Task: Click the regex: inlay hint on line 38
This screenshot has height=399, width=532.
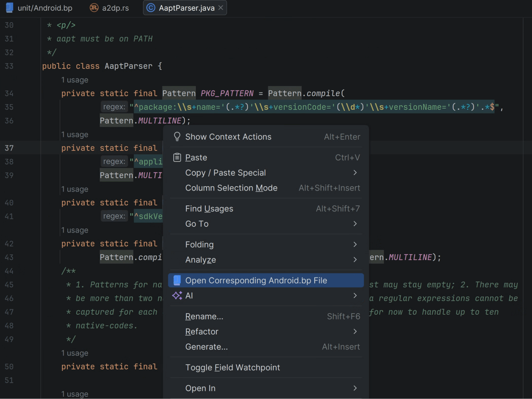Action: [x=114, y=161]
